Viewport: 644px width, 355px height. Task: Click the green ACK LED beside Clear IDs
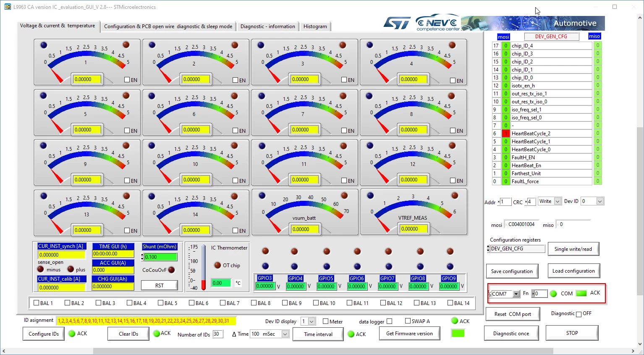coord(157,333)
